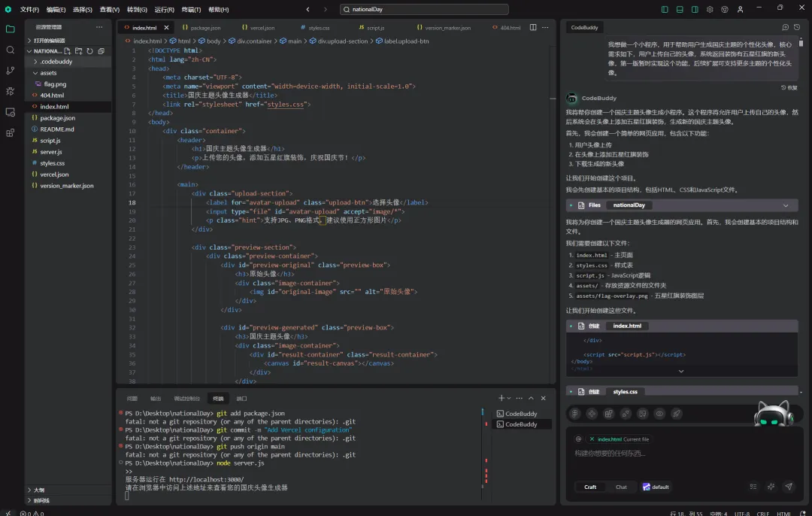Image resolution: width=812 pixels, height=516 pixels.
Task: Click nationalDay search box in title bar
Action: pyautogui.click(x=424, y=9)
